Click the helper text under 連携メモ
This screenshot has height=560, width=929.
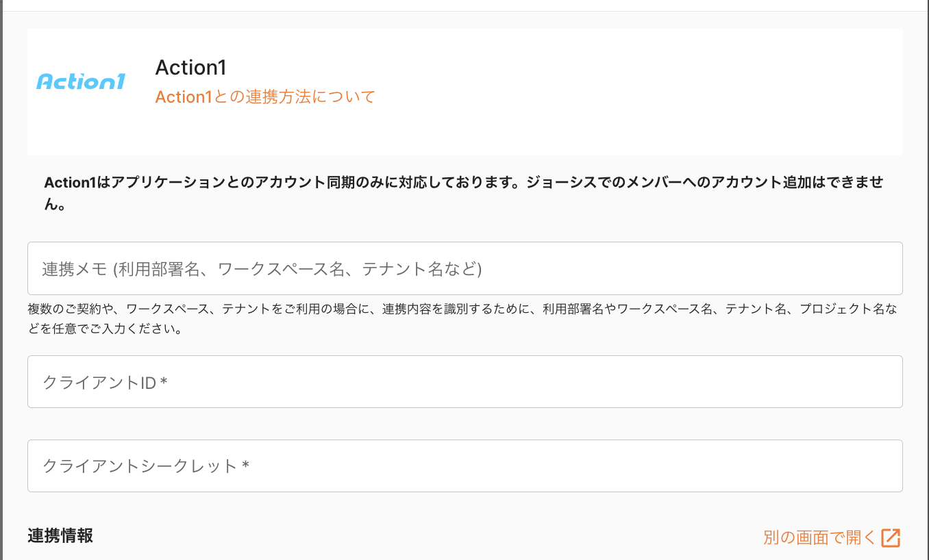463,309
